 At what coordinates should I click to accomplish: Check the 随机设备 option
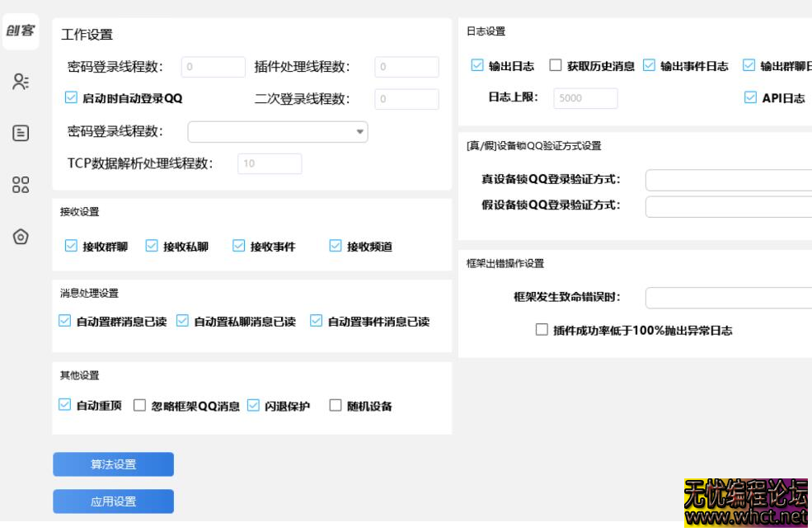click(x=334, y=405)
